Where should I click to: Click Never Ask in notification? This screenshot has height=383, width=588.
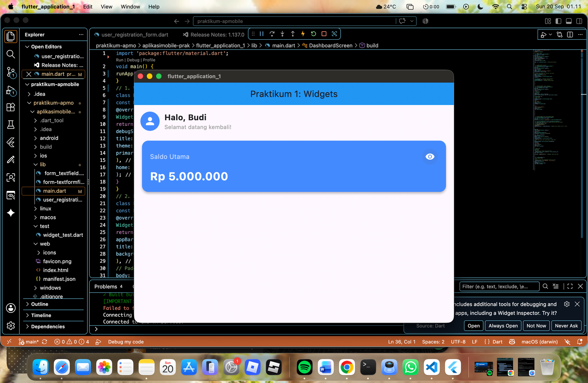point(566,326)
